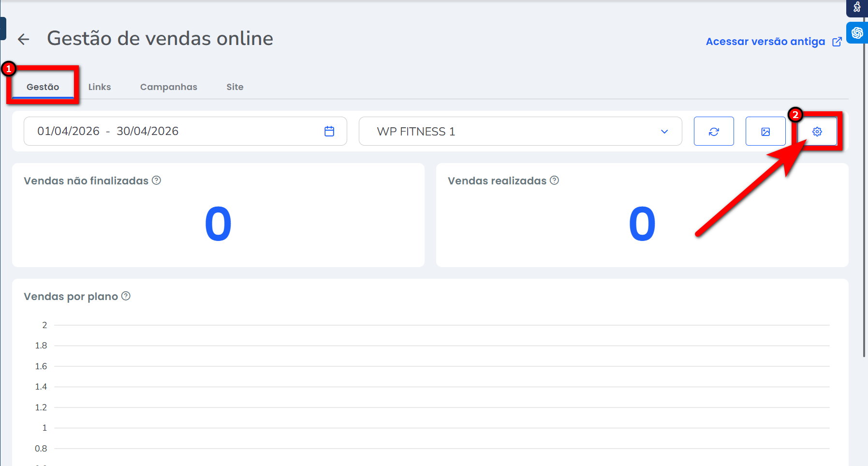Show help for Vendas por plano
Image resolution: width=868 pixels, height=466 pixels.
point(126,296)
